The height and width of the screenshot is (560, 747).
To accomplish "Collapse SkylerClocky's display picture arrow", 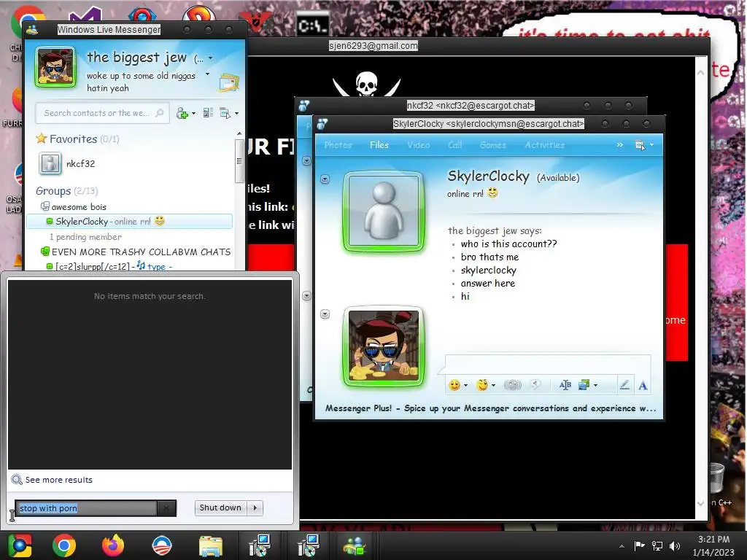I will pyautogui.click(x=325, y=179).
